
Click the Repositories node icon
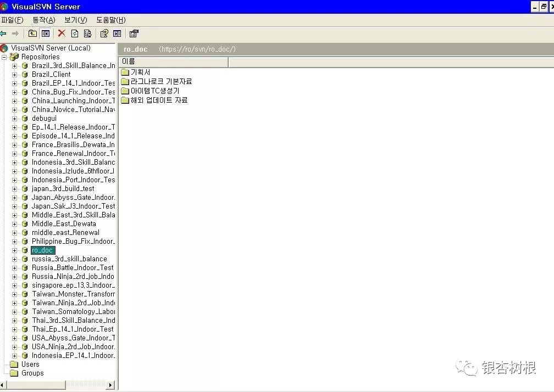point(14,57)
